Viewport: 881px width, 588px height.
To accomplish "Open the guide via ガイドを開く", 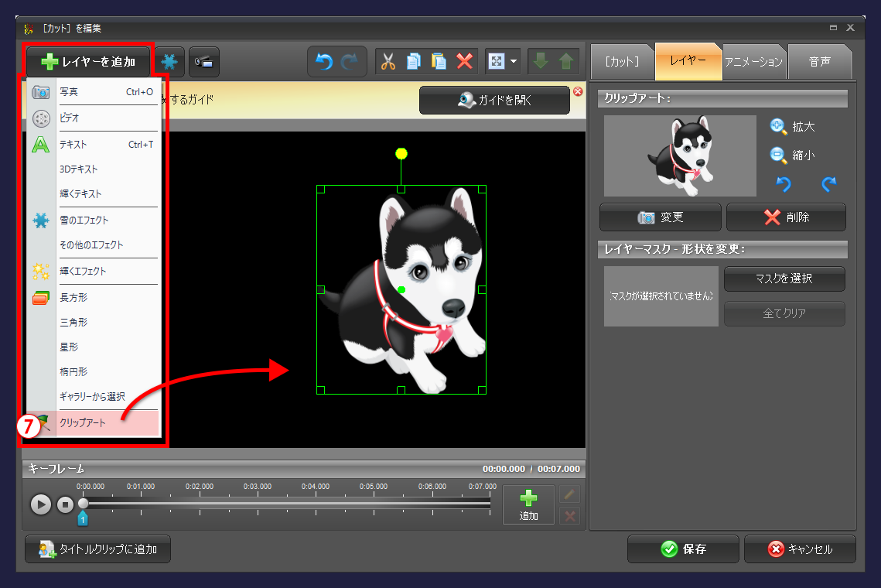I will click(494, 100).
